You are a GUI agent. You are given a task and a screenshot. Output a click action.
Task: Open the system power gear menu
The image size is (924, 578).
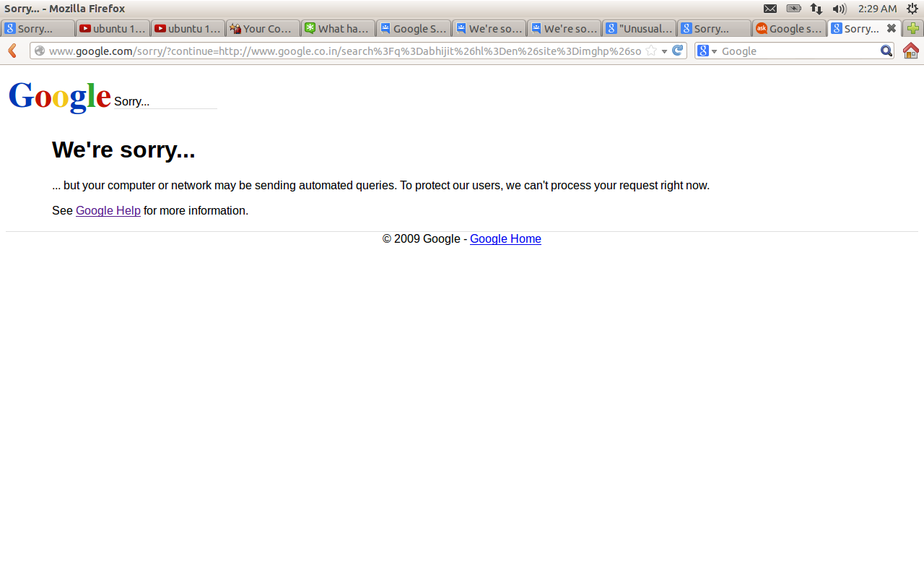click(x=912, y=9)
